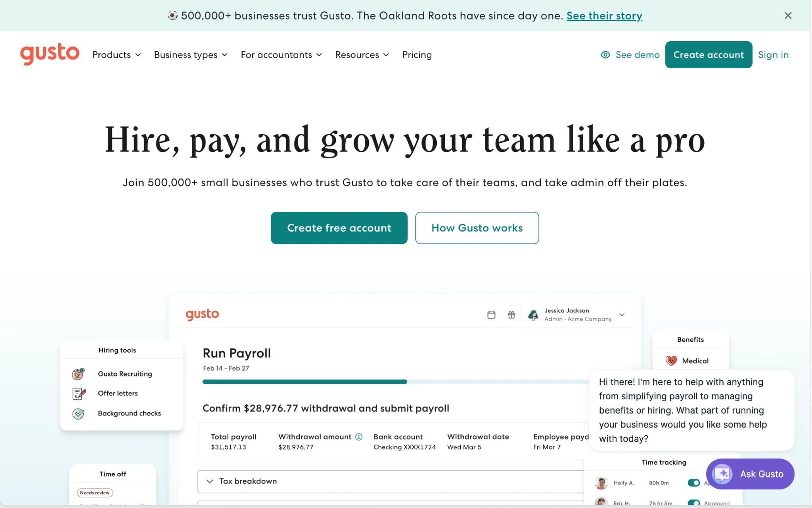Viewport: 812px width, 508px height.
Task: Toggle Eric H.'s time approval switch
Action: click(x=693, y=503)
